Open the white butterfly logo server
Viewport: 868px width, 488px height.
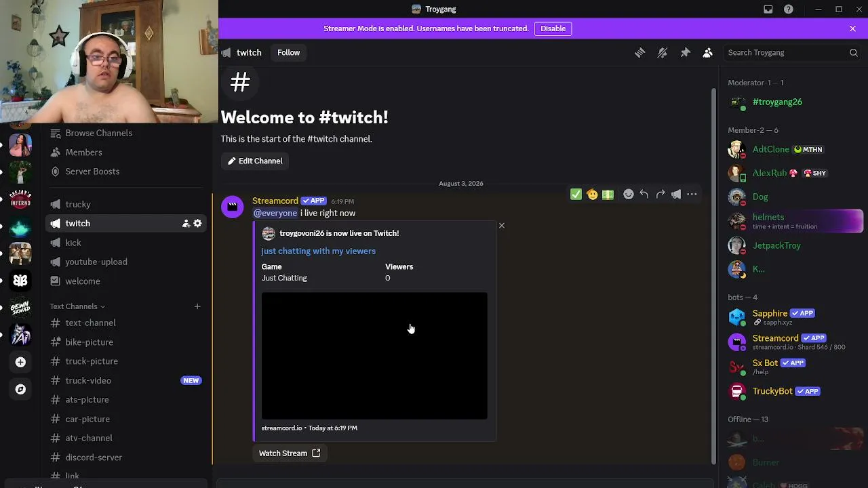(x=20, y=281)
